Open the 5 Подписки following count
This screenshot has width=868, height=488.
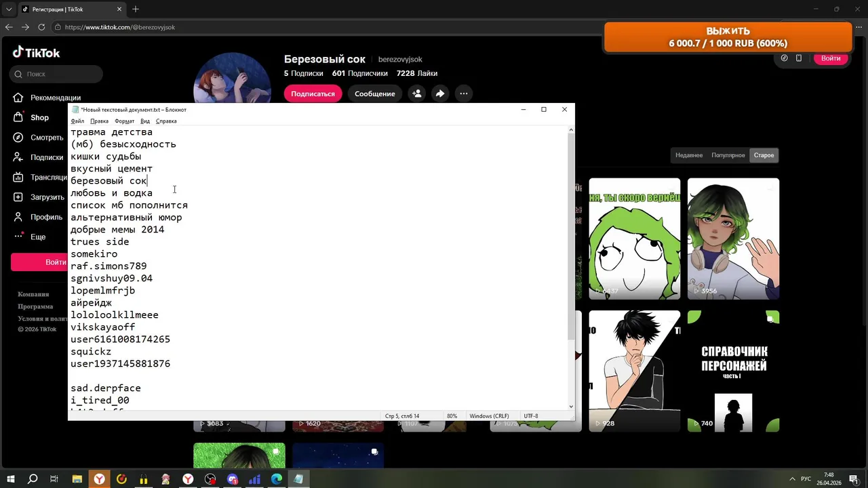point(304,73)
